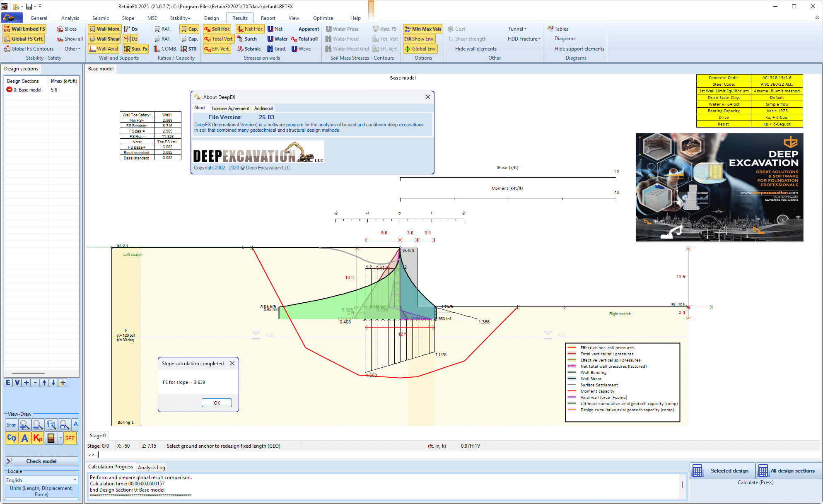Toggle the SPT display button
The image size is (823, 504).
pos(70,438)
